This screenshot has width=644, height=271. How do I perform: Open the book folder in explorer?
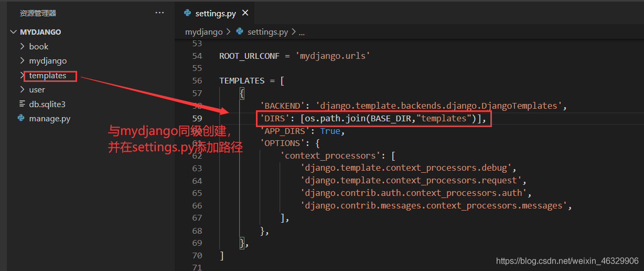coord(39,46)
